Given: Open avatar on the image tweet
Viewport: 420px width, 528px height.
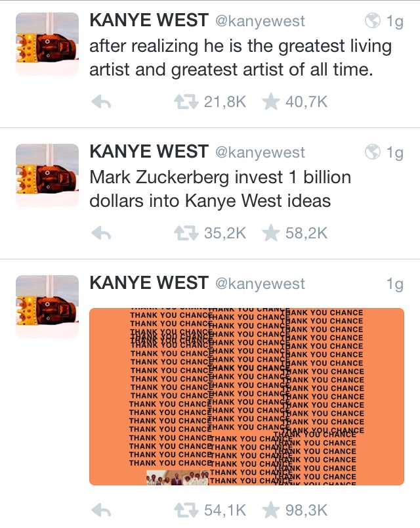Looking at the screenshot, I should click(47, 307).
